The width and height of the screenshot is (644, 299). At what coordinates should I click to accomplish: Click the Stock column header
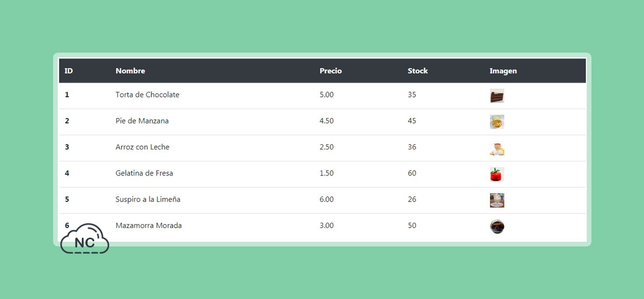pos(418,71)
